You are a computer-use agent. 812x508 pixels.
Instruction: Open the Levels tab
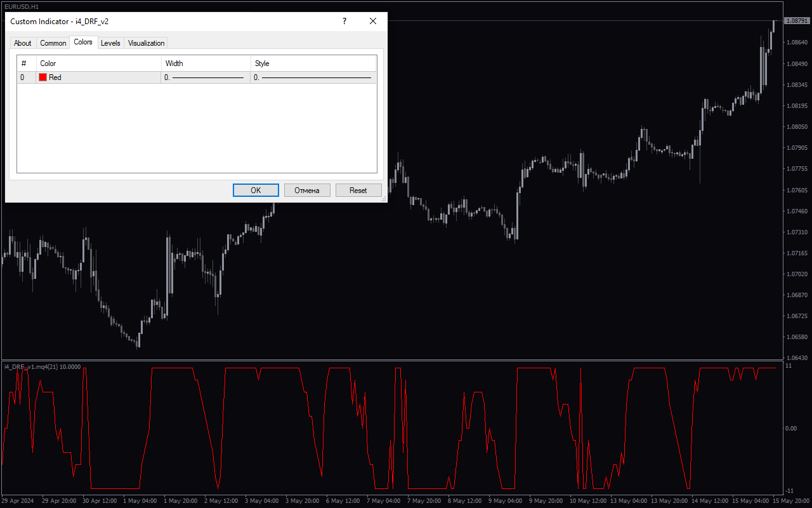coord(110,43)
